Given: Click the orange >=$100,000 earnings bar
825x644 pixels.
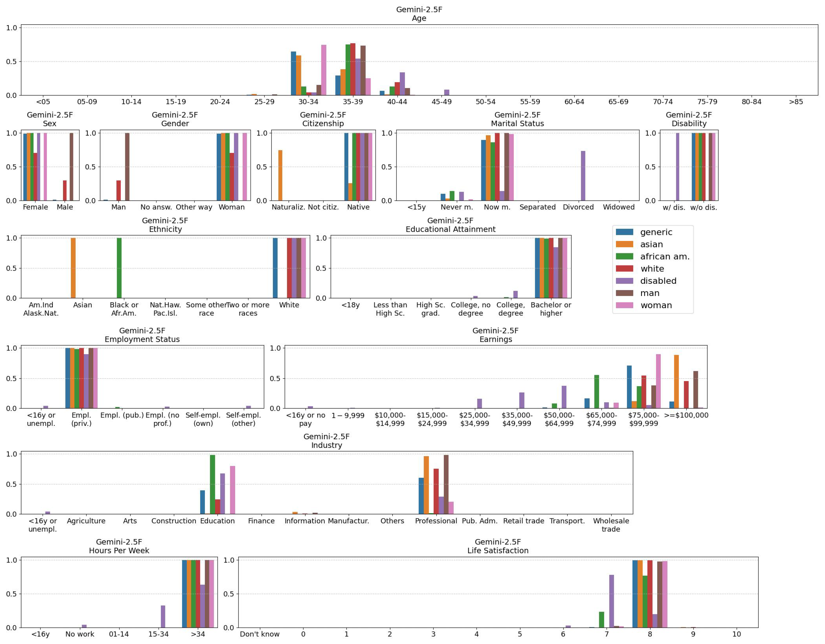Looking at the screenshot, I should 676,382.
